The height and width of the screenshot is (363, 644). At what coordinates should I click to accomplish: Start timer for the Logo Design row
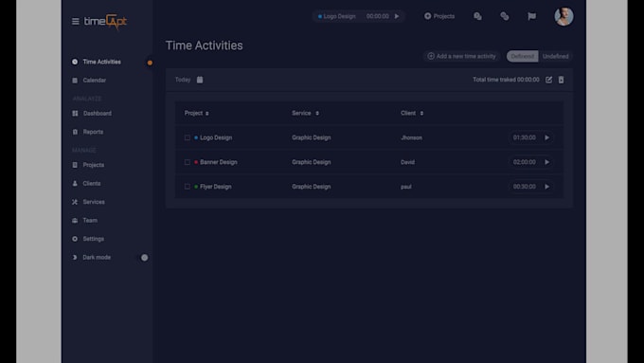pyautogui.click(x=546, y=137)
